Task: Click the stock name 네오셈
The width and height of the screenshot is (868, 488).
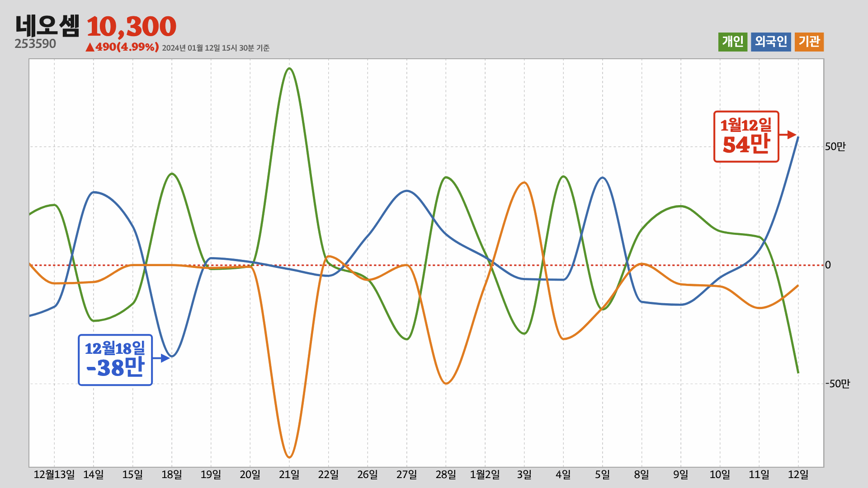Action: pos(47,25)
